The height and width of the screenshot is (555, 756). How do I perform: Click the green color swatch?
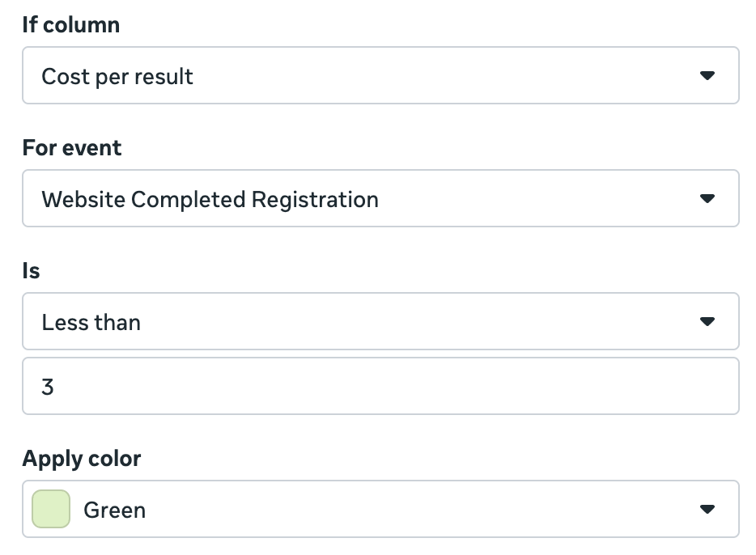coord(51,509)
